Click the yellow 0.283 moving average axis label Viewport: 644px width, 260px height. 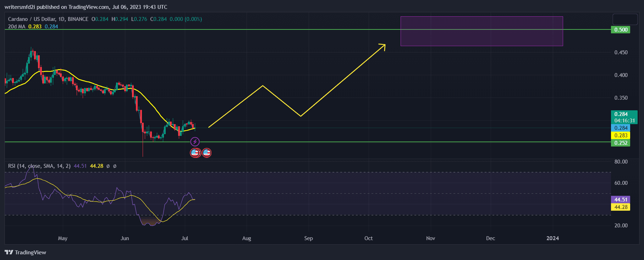(x=620, y=135)
